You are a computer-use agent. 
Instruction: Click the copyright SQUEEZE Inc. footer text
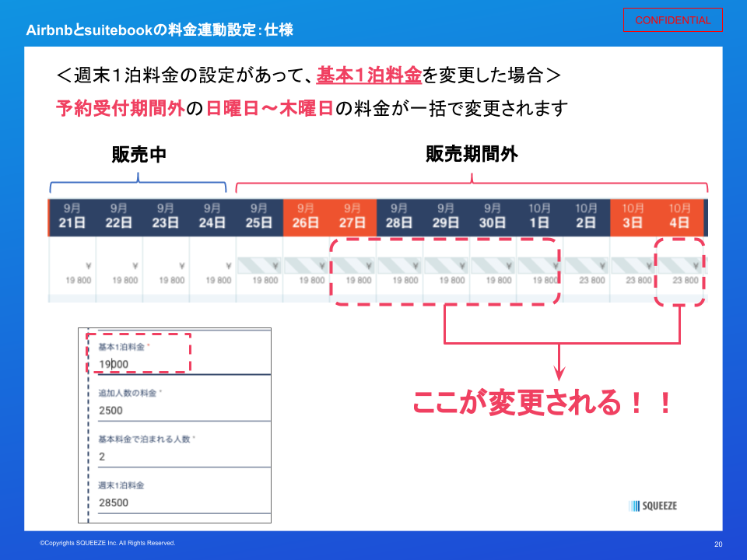point(107,543)
